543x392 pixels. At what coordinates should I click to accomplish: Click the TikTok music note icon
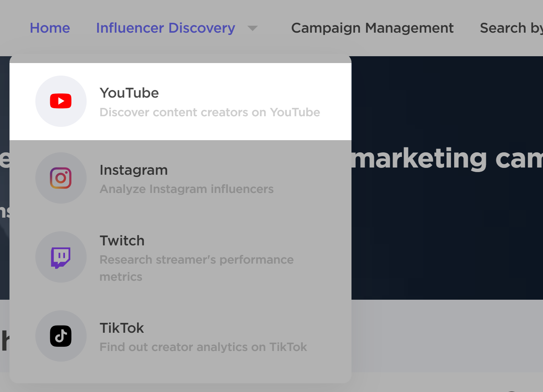click(x=61, y=336)
